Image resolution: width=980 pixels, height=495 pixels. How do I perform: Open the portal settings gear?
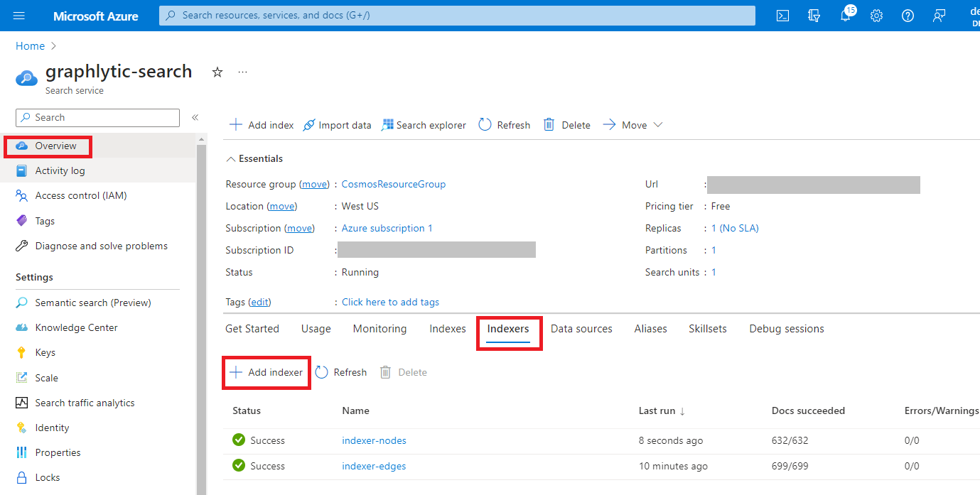(876, 16)
